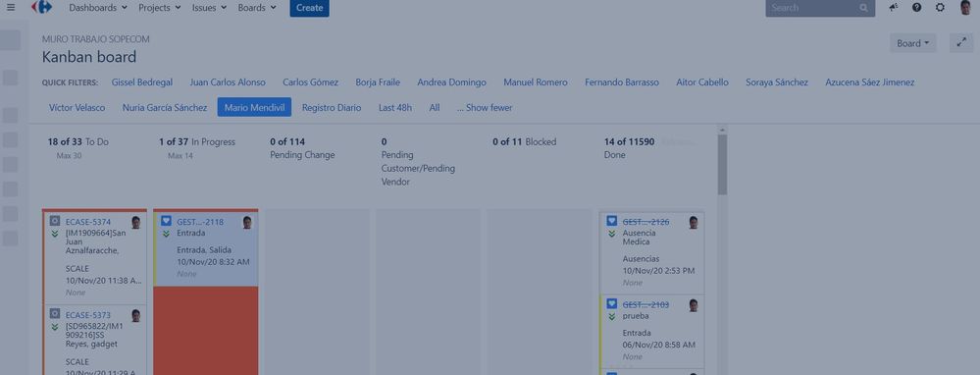Click the Carrefour logo home icon
Screen dimensions: 980x375
42,8
